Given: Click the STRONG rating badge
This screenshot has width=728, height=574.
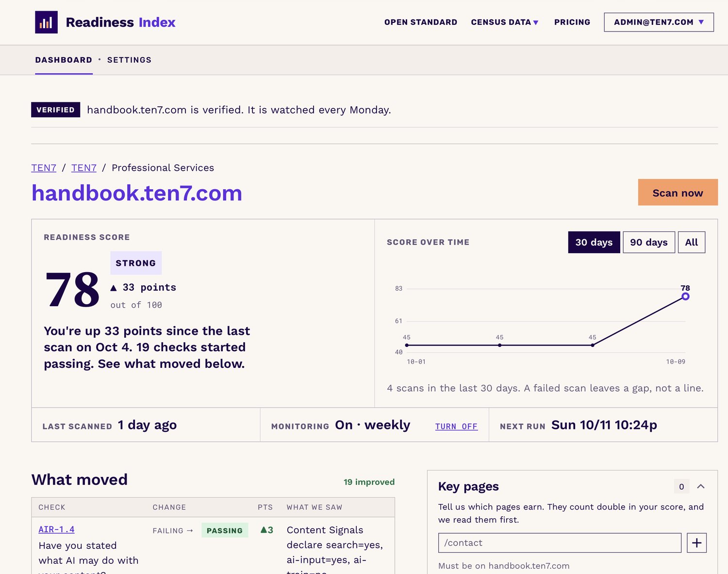Looking at the screenshot, I should 136,263.
